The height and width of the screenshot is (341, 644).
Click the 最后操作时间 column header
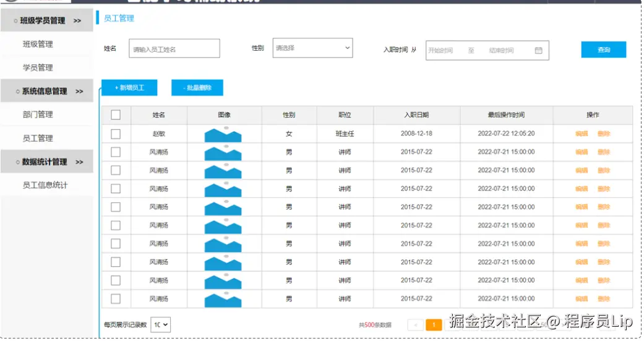coord(506,114)
